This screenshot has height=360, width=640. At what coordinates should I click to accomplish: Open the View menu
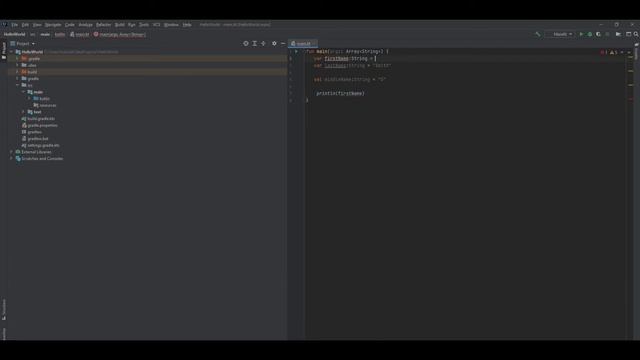pyautogui.click(x=37, y=25)
